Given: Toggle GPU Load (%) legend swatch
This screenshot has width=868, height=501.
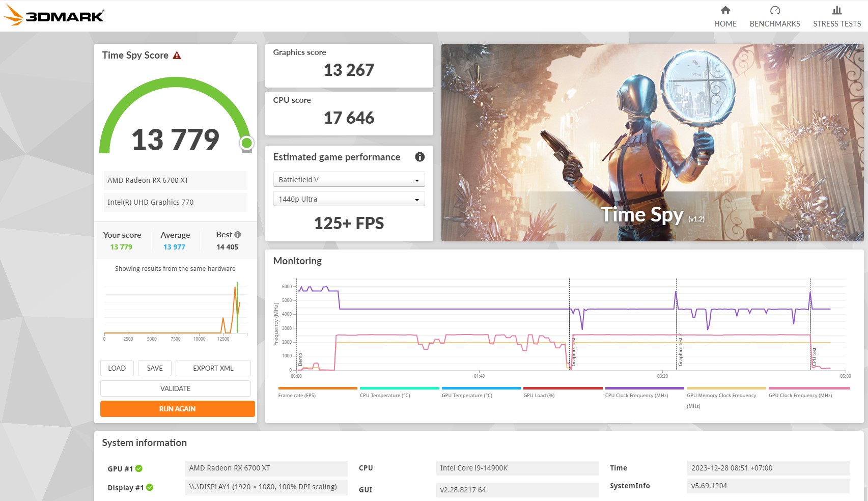Looking at the screenshot, I should pyautogui.click(x=563, y=388).
